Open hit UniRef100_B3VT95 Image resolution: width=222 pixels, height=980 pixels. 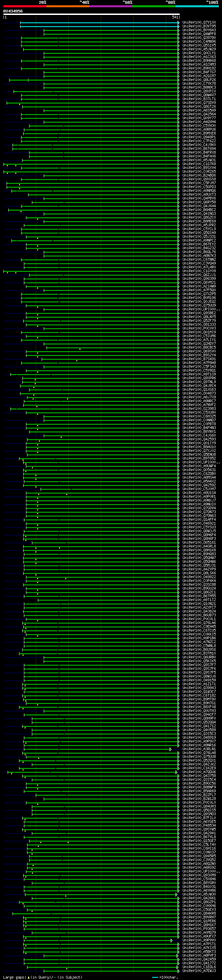click(199, 26)
